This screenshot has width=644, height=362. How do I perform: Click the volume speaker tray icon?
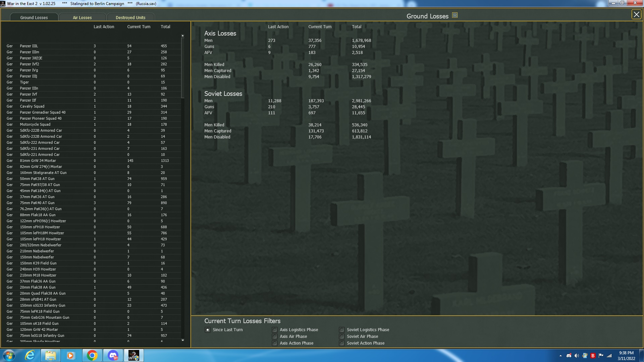(577, 356)
